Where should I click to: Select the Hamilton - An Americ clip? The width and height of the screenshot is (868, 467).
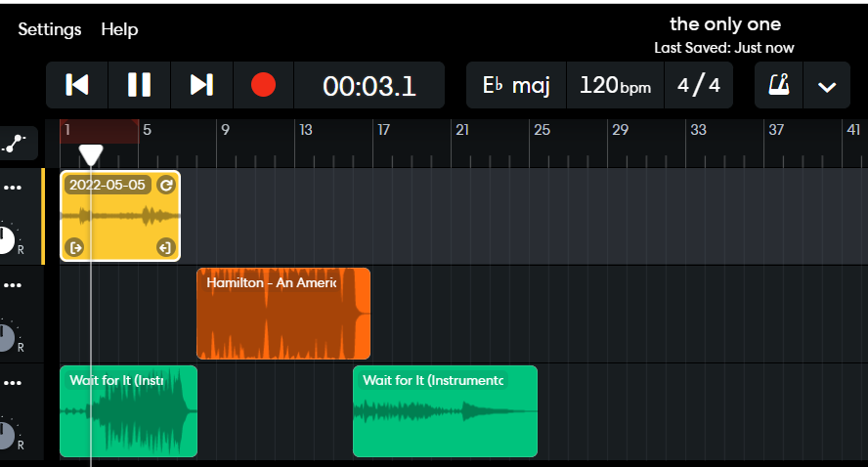coord(283,314)
